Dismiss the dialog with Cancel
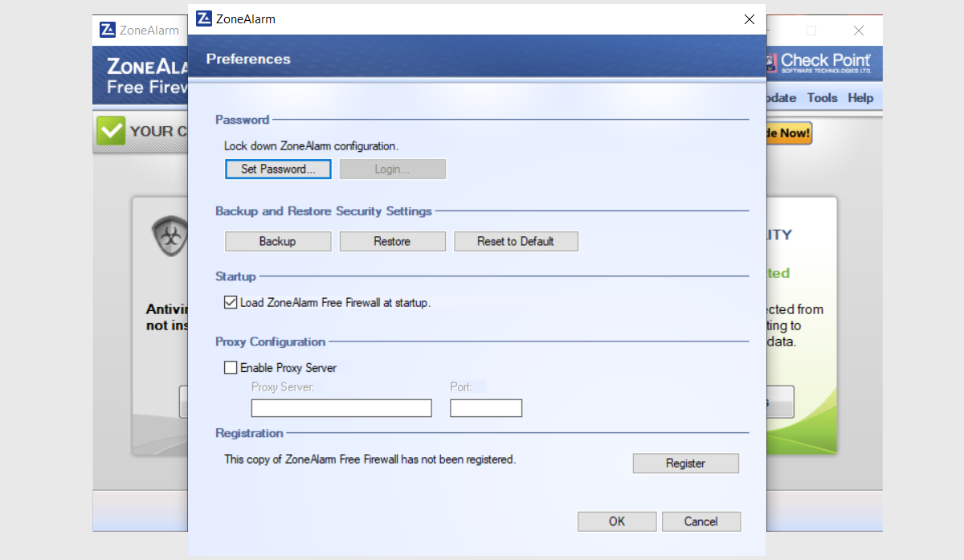964x560 pixels. pyautogui.click(x=701, y=521)
